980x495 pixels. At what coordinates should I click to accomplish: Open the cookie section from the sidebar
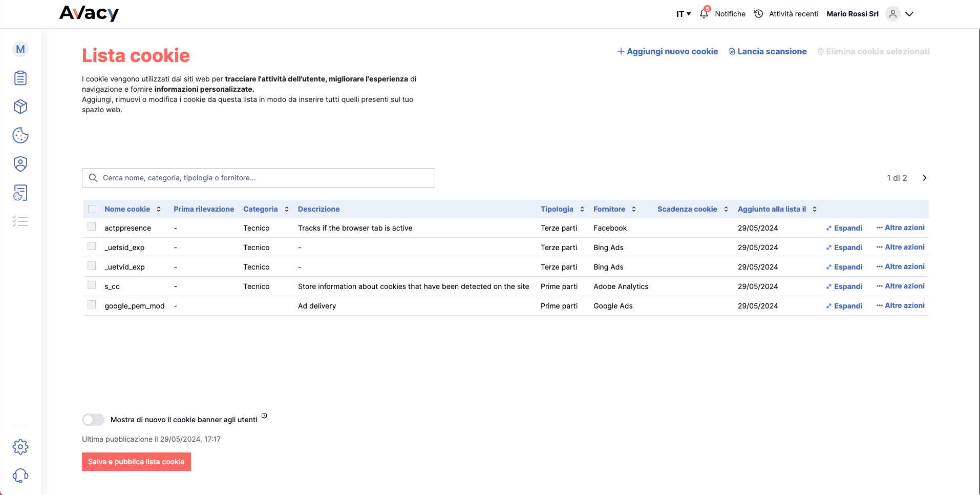(20, 135)
